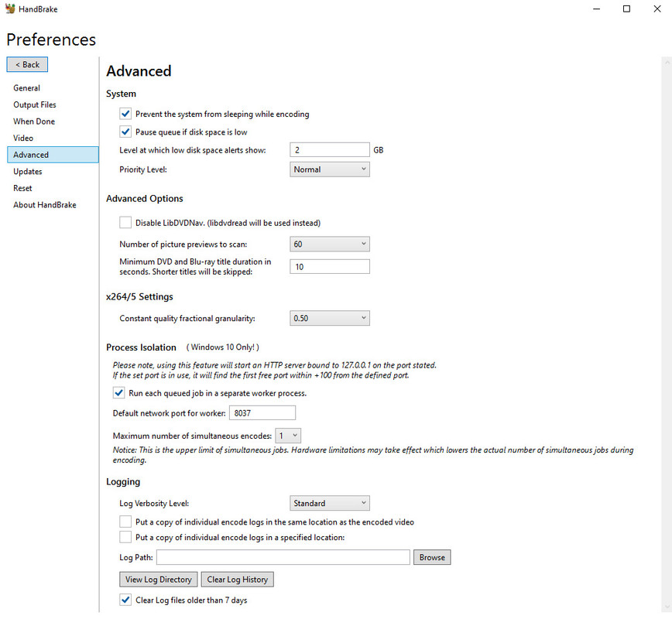Open the Priority Level dropdown
Image resolution: width=672 pixels, height=619 pixels.
[x=330, y=169]
